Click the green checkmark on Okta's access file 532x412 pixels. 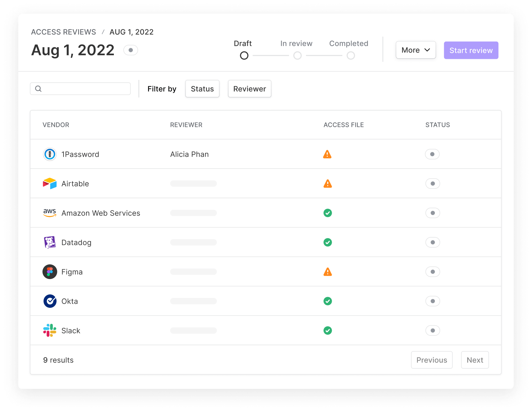[x=328, y=301]
